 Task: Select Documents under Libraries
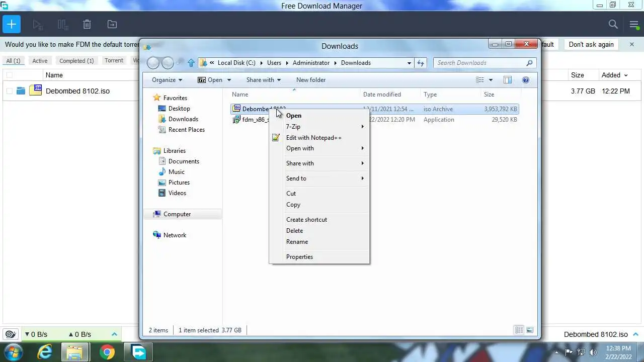(184, 161)
